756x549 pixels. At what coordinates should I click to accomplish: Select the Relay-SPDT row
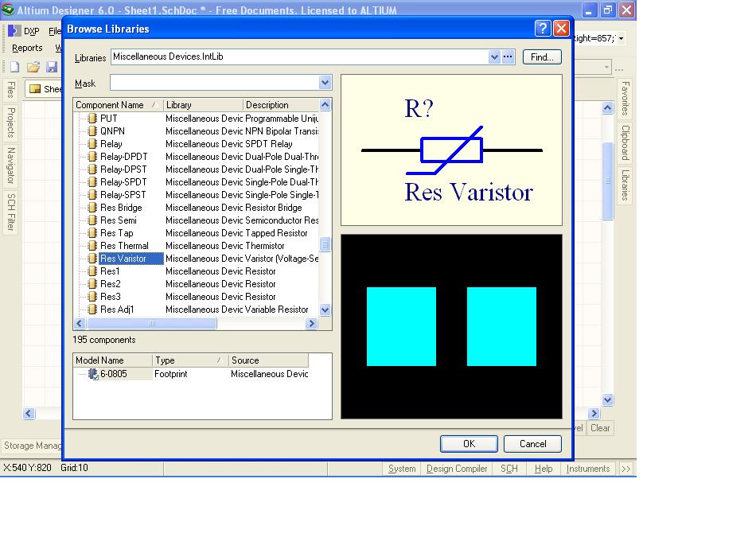[x=197, y=182]
